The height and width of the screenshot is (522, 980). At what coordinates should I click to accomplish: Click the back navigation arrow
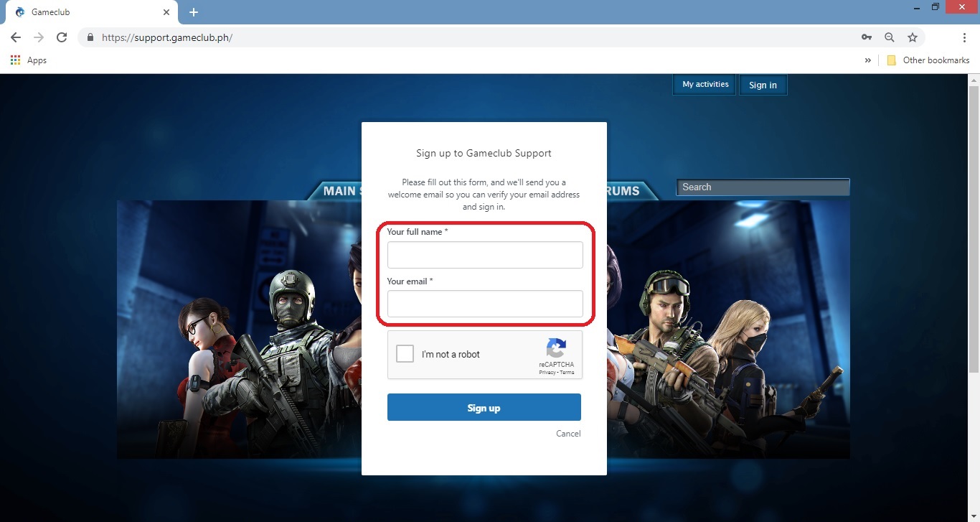(15, 37)
